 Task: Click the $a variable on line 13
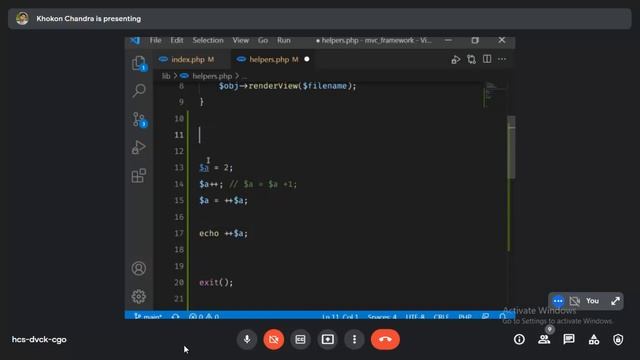click(204, 168)
